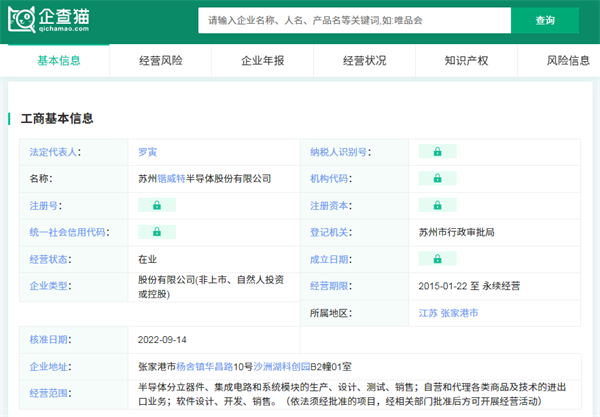The width and height of the screenshot is (600, 417).
Task: Click the Qichamao cat logo
Action: click(49, 19)
